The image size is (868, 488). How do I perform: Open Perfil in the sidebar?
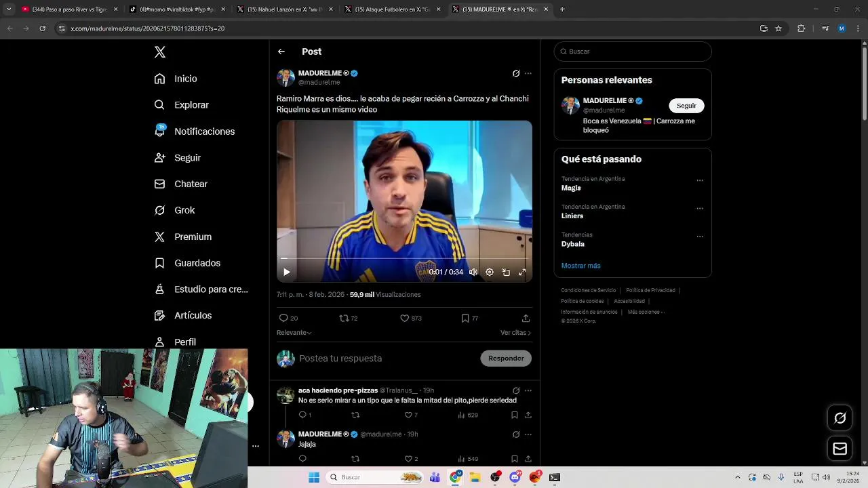pyautogui.click(x=175, y=342)
